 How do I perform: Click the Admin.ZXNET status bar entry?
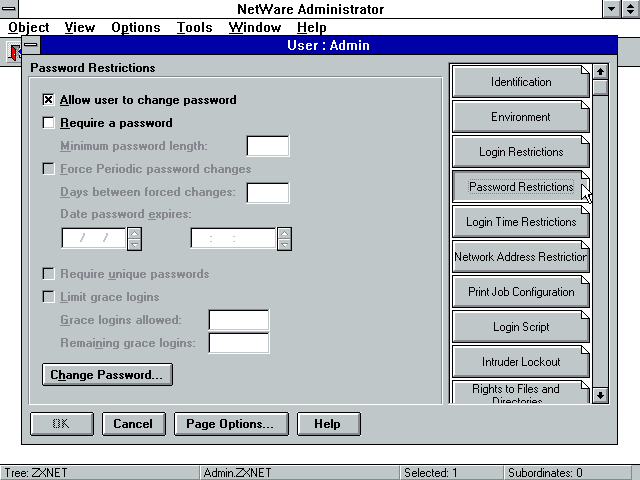237,473
